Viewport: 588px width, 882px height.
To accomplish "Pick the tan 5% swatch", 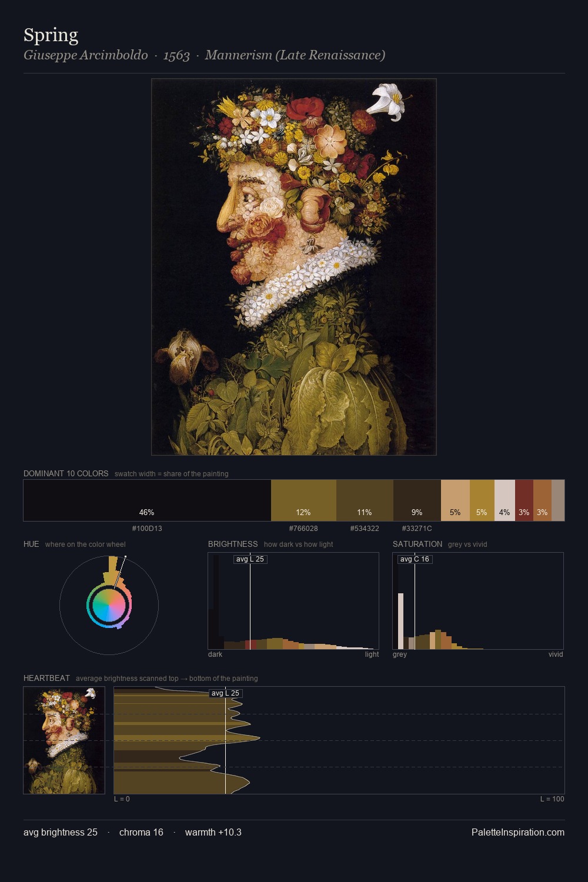I will tap(455, 500).
